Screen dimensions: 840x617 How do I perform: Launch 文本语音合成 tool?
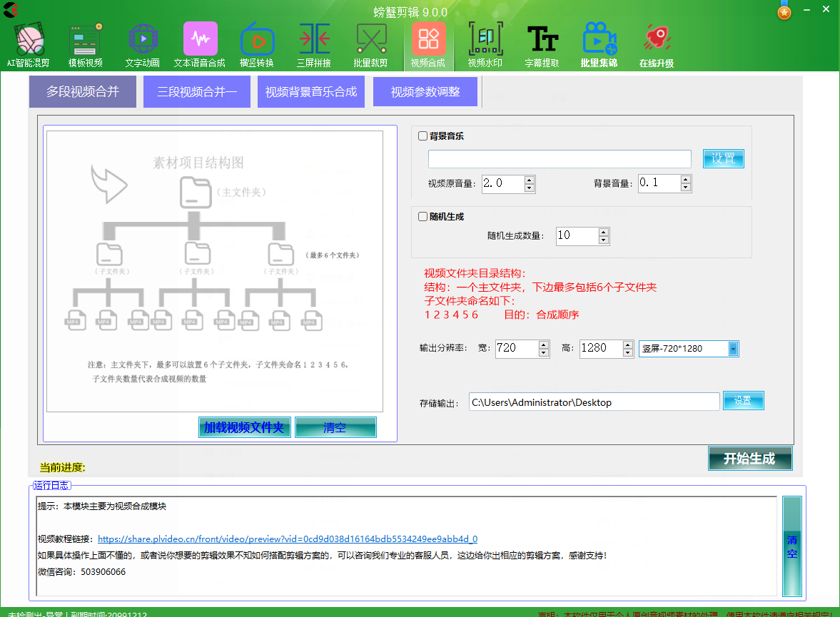[200, 44]
